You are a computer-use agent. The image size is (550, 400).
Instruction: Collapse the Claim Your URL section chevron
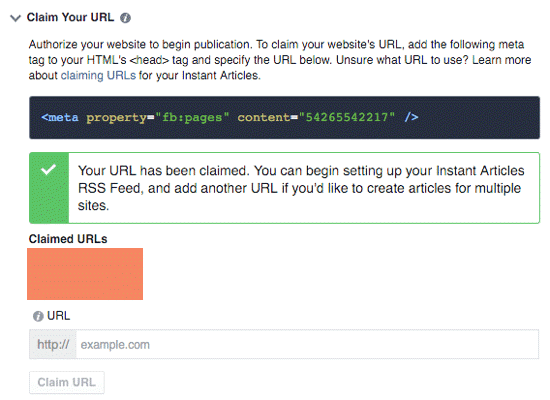pyautogui.click(x=15, y=18)
